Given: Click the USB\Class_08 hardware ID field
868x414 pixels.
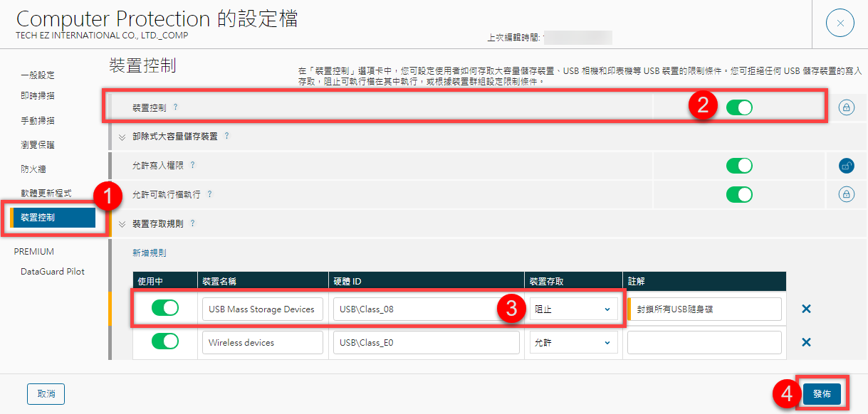Looking at the screenshot, I should tap(426, 309).
